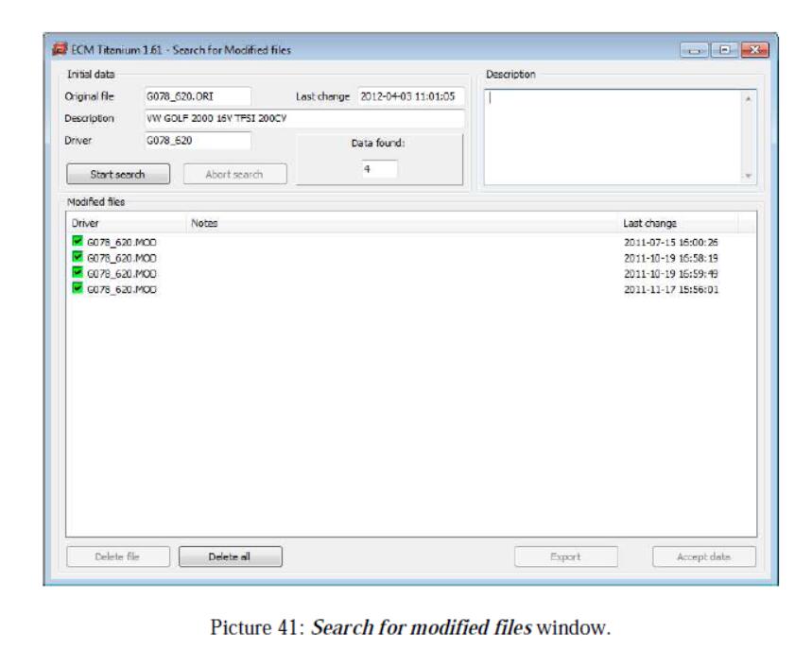The image size is (812, 667).
Task: Sort list by the Driver column header
Action: coord(127,223)
